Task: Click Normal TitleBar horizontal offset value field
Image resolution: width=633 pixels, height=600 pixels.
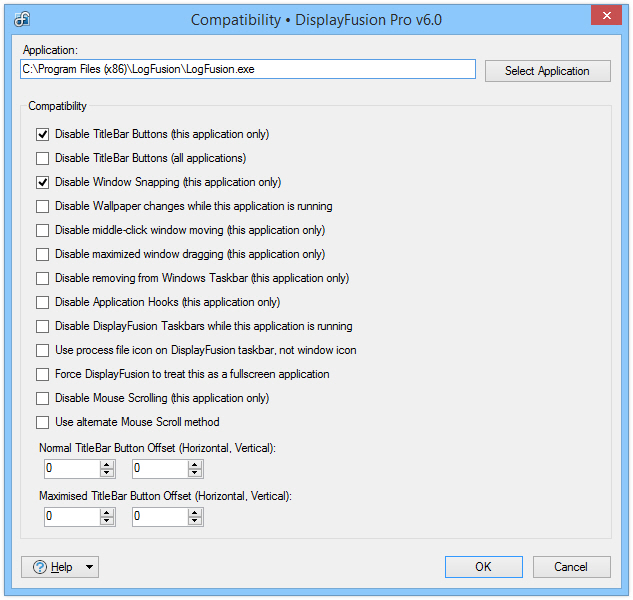Action: (x=72, y=469)
